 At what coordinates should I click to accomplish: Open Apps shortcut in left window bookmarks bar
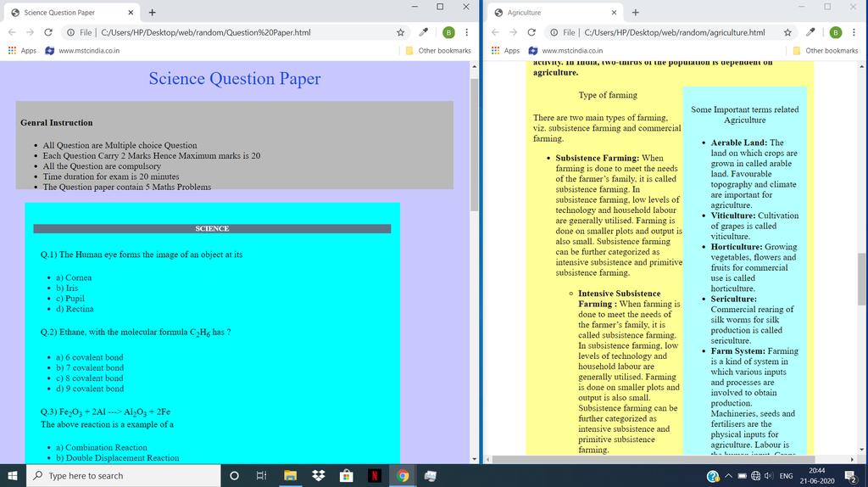point(22,50)
